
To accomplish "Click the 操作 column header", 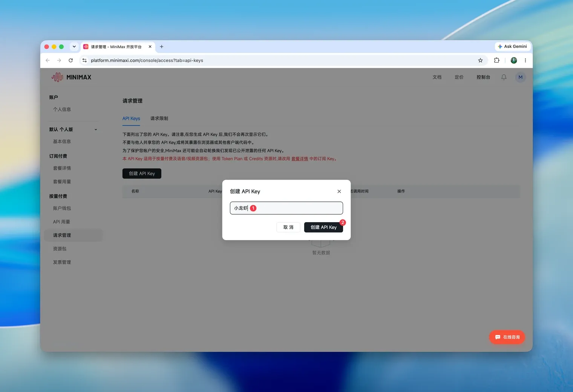I will click(401, 191).
